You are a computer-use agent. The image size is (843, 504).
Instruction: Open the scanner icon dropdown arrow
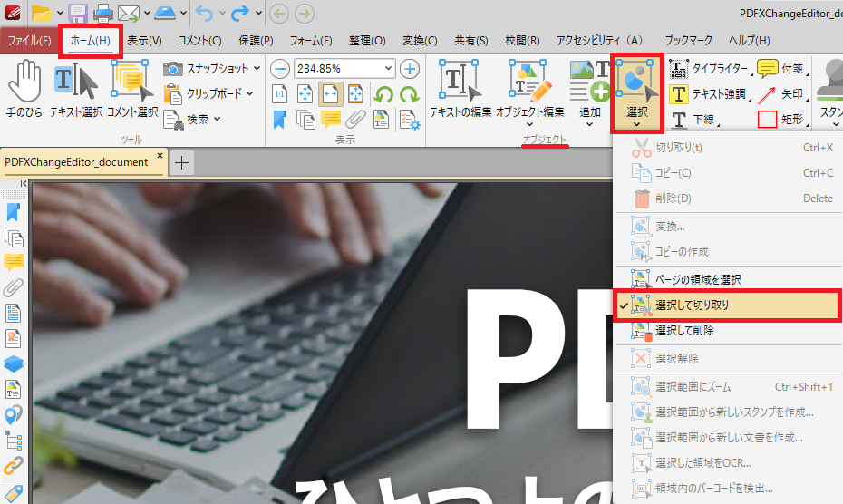tap(184, 13)
